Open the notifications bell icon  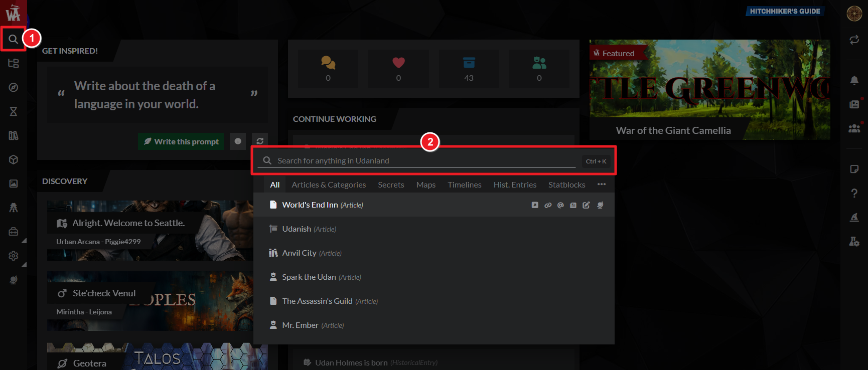pos(854,80)
